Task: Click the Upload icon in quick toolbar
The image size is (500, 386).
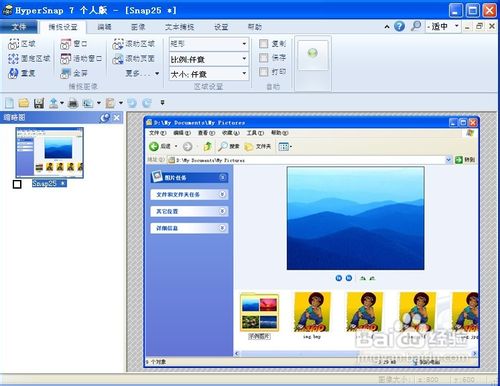Action: pos(53,103)
